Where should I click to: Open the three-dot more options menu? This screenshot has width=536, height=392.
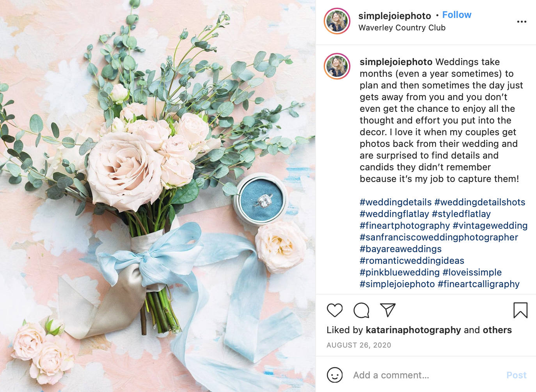coord(522,22)
